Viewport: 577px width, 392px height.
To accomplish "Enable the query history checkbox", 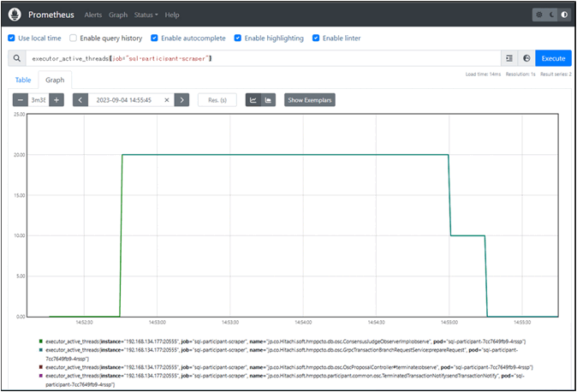I will click(x=73, y=38).
